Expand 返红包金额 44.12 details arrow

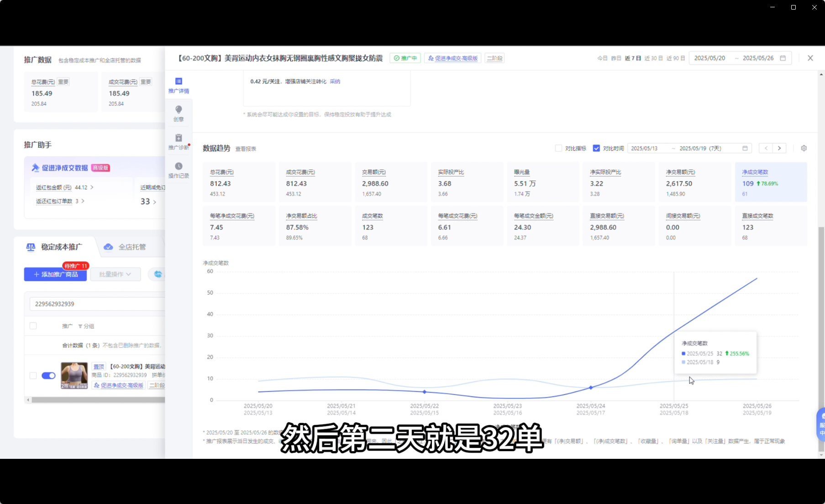coord(92,187)
